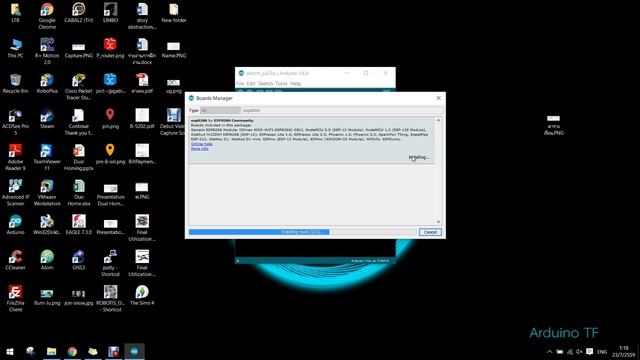This screenshot has height=360, width=640.
Task: Select the This PC desktop icon
Action: (15, 48)
